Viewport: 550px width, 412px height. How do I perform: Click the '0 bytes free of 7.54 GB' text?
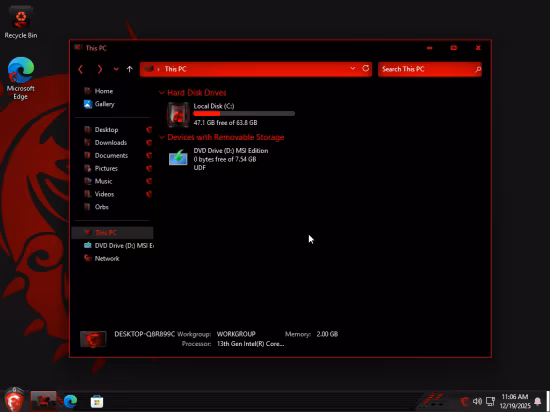(225, 159)
